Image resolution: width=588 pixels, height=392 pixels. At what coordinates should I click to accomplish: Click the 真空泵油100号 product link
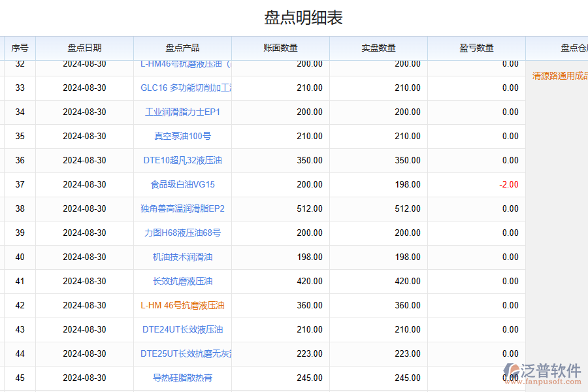tap(183, 136)
